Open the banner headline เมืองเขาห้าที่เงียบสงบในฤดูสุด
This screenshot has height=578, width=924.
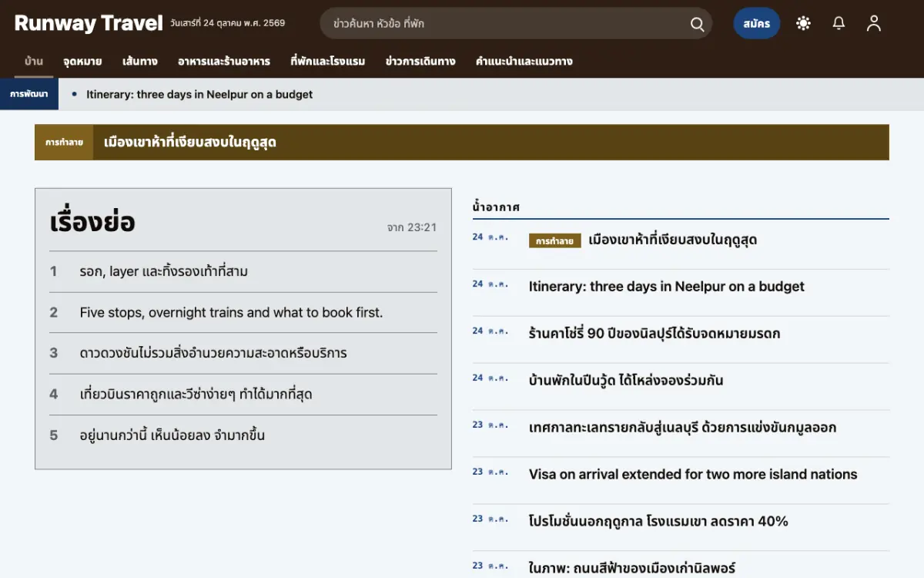point(189,143)
